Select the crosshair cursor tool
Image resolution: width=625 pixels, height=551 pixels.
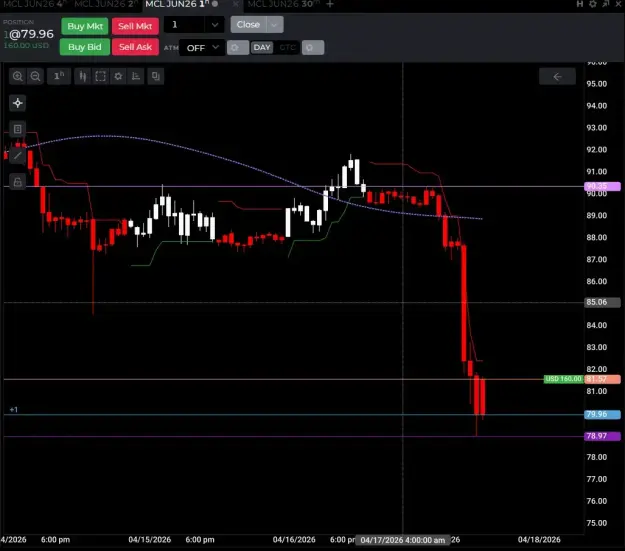point(18,103)
